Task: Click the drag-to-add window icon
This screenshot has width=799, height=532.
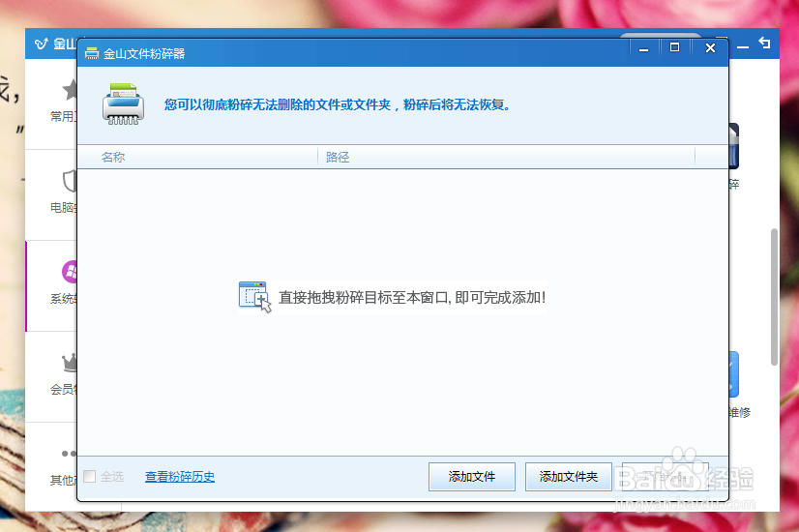Action: click(x=254, y=297)
